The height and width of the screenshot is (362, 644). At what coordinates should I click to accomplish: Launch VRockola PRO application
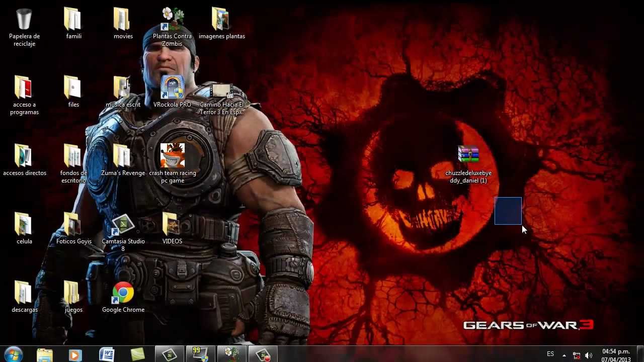coord(172,92)
